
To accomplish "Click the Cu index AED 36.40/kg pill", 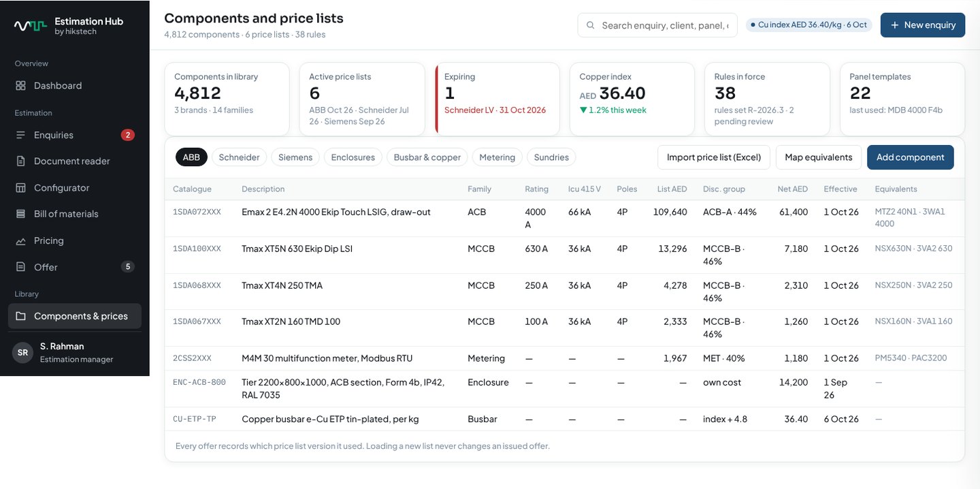I will (808, 25).
